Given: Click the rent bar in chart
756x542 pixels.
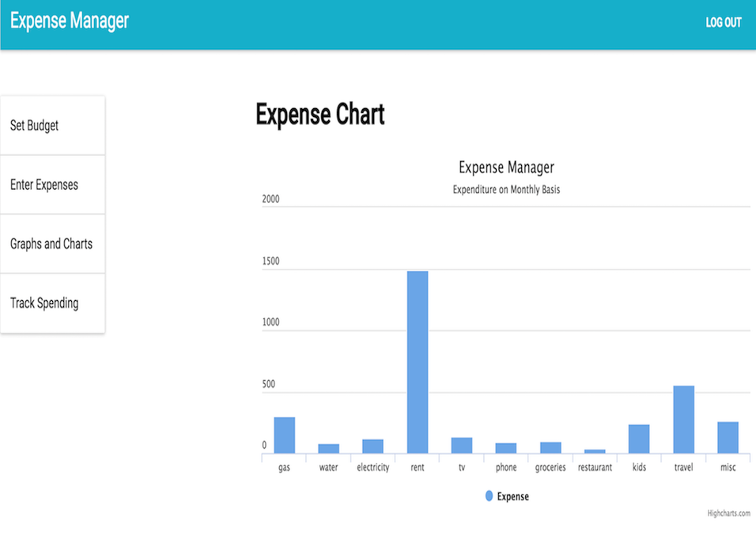Looking at the screenshot, I should tap(418, 362).
